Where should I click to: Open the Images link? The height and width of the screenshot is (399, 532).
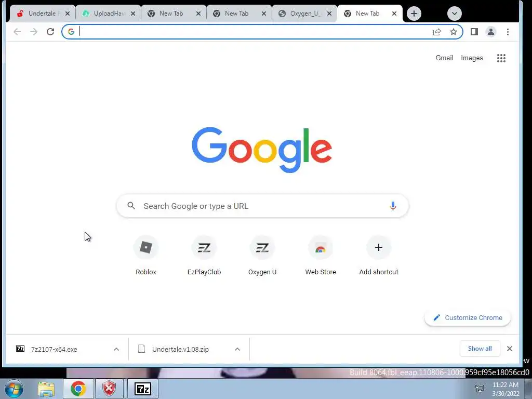click(472, 58)
